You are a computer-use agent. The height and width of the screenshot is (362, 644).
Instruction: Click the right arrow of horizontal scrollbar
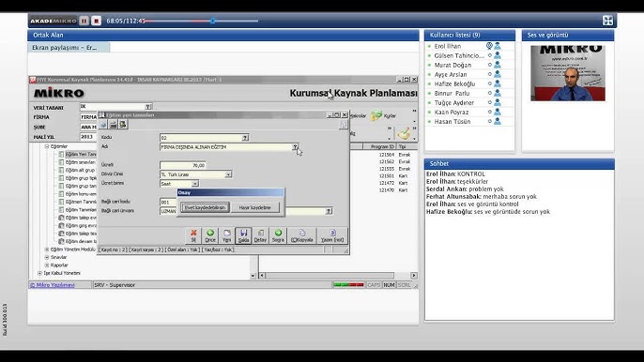[414, 276]
